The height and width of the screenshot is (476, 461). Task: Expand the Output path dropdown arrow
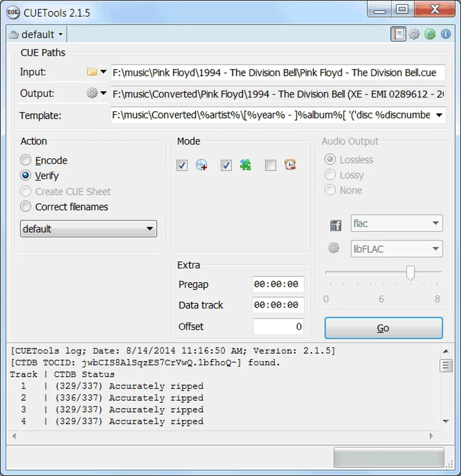103,93
